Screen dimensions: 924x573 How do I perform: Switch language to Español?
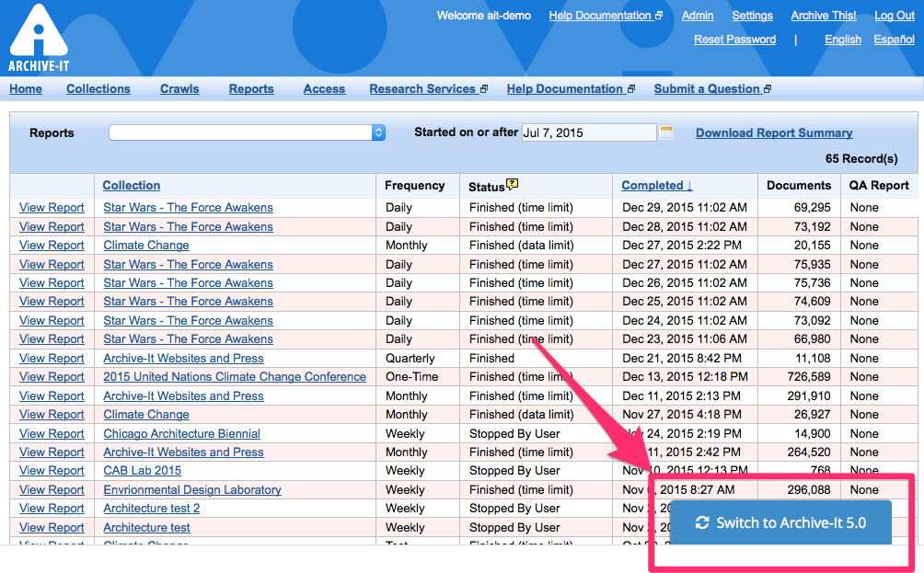(894, 40)
